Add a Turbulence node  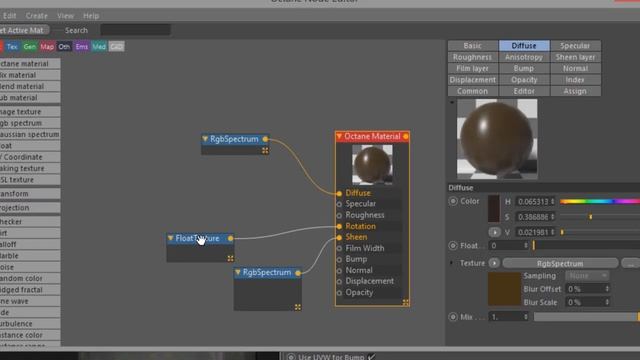tap(30, 324)
